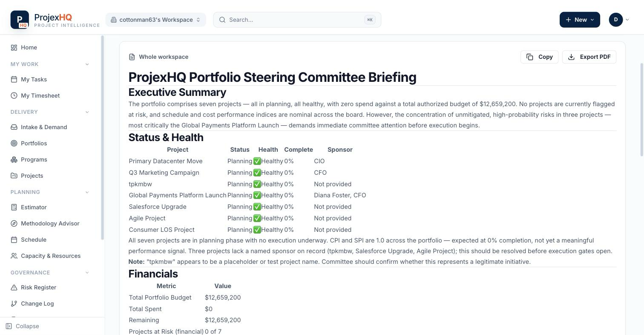The height and width of the screenshot is (335, 644).
Task: Click the "Total Portfolio Budget" metric cell
Action: [160, 297]
